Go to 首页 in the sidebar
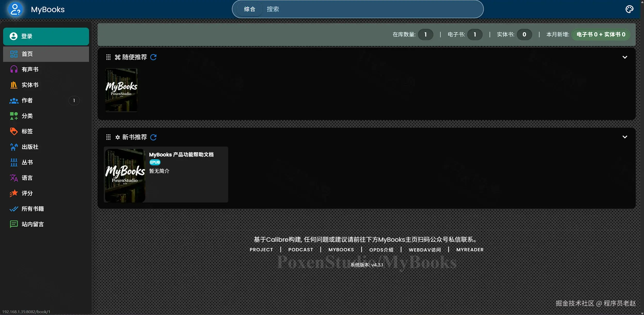The width and height of the screenshot is (644, 315). tap(46, 54)
